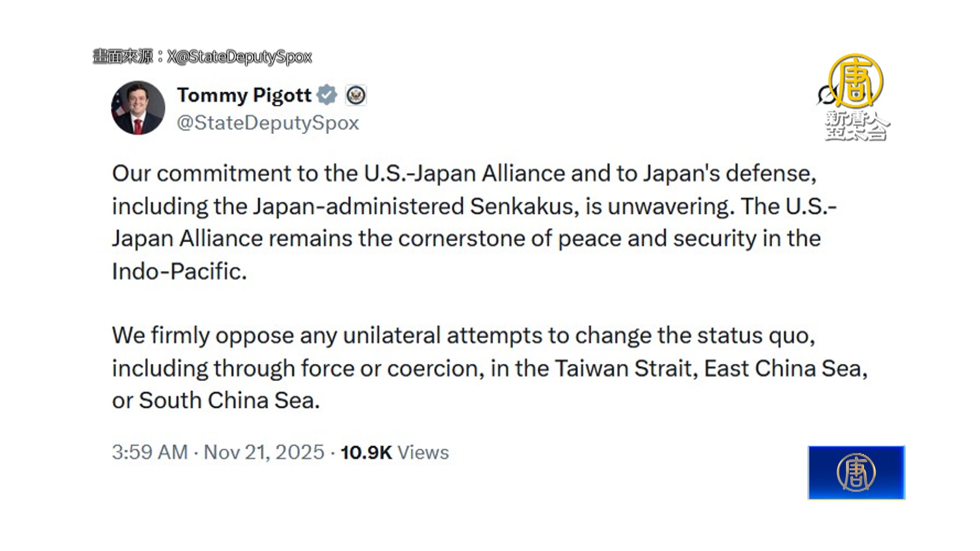Click the word Views beside the count
This screenshot has width=980, height=551.
[x=423, y=453]
